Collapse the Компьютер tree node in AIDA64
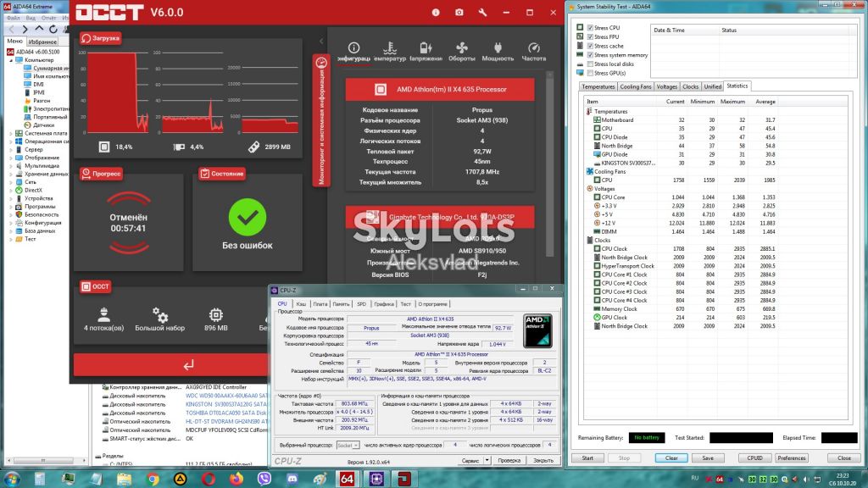The width and height of the screenshot is (868, 488). [x=10, y=60]
